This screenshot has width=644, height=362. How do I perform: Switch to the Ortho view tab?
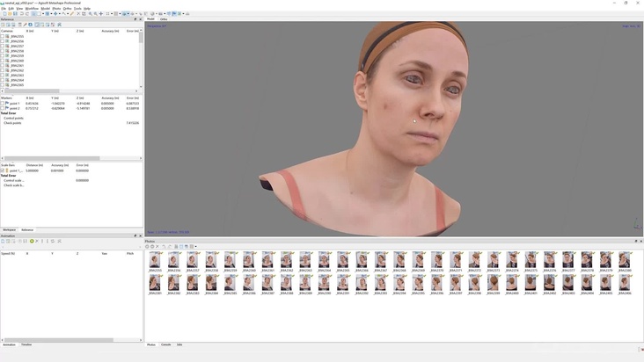point(164,19)
